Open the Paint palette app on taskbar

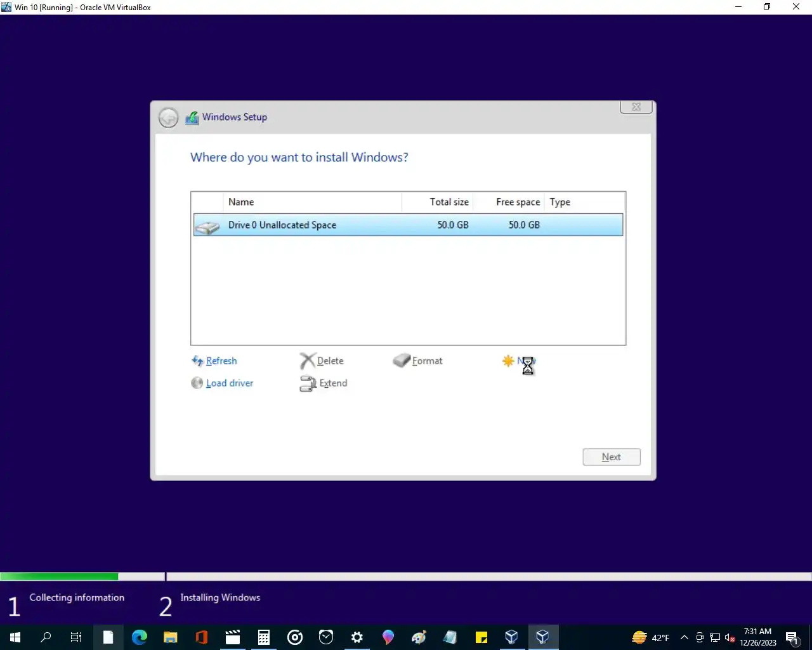click(419, 637)
